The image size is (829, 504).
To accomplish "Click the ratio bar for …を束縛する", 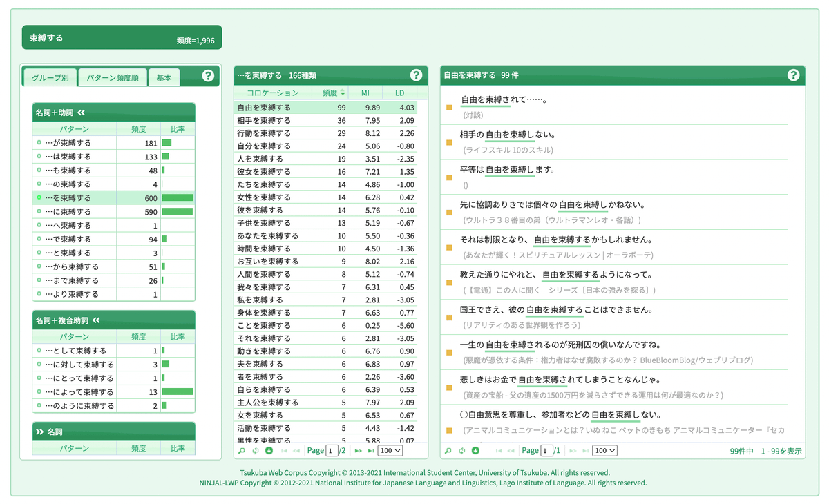I will point(178,198).
